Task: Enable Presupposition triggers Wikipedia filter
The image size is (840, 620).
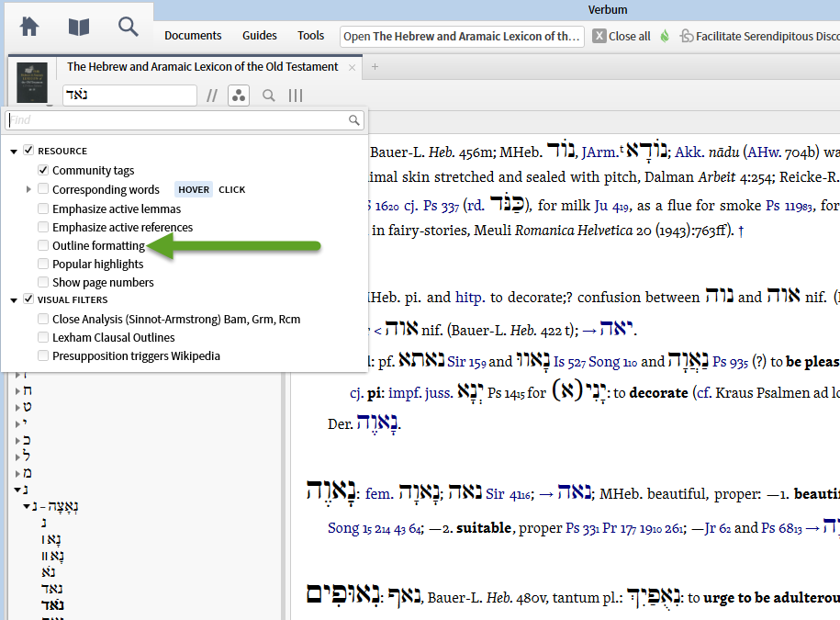Action: [x=43, y=355]
